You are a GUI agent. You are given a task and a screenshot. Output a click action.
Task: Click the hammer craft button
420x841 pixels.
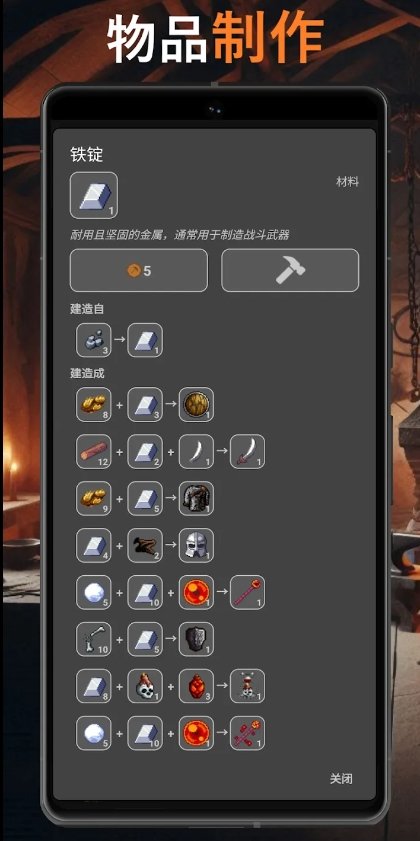coord(290,270)
